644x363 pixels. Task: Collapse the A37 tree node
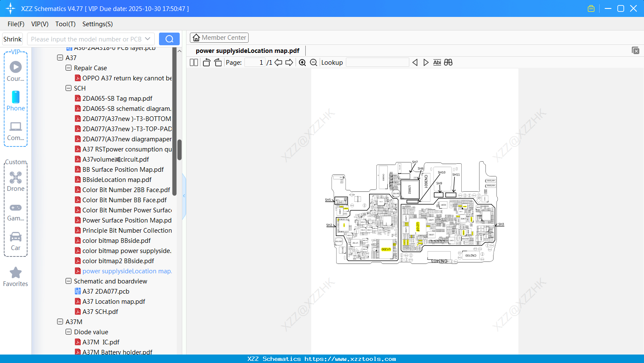click(x=60, y=58)
